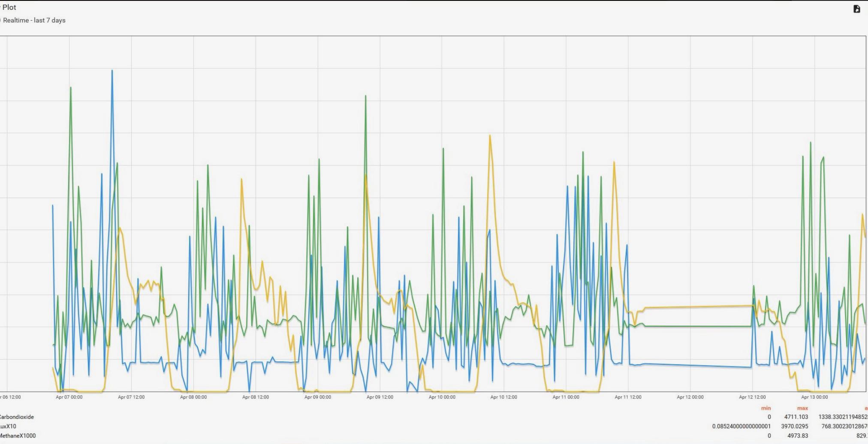Click the 'Apr 12 12:00' axis label
Viewport: 868px width, 444px height.
point(753,397)
